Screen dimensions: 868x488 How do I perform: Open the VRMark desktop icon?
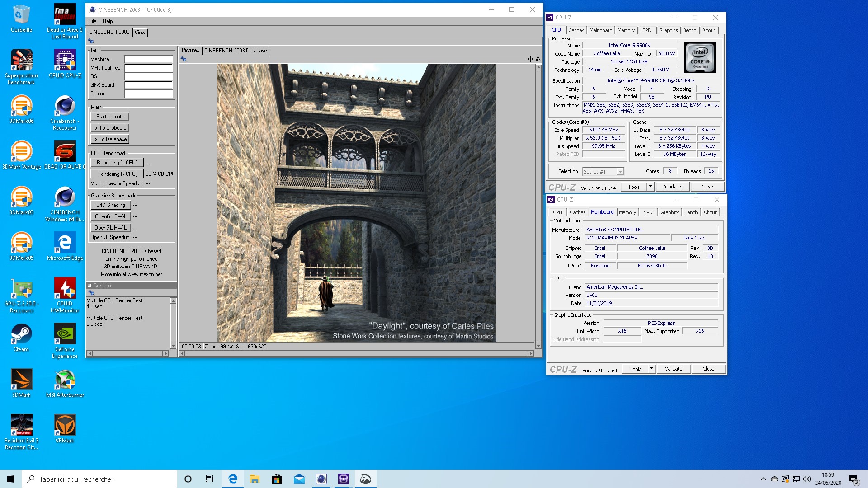65,429
